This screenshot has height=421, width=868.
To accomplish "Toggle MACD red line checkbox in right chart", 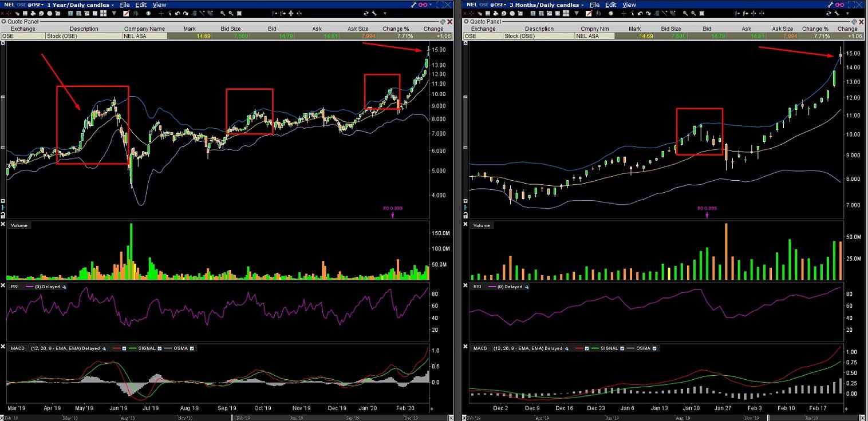I will pos(587,348).
